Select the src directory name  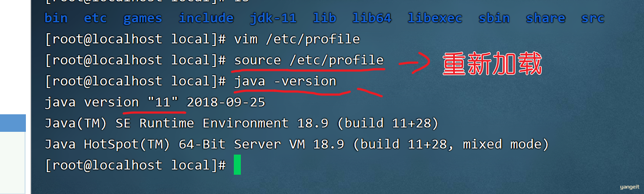tap(593, 18)
